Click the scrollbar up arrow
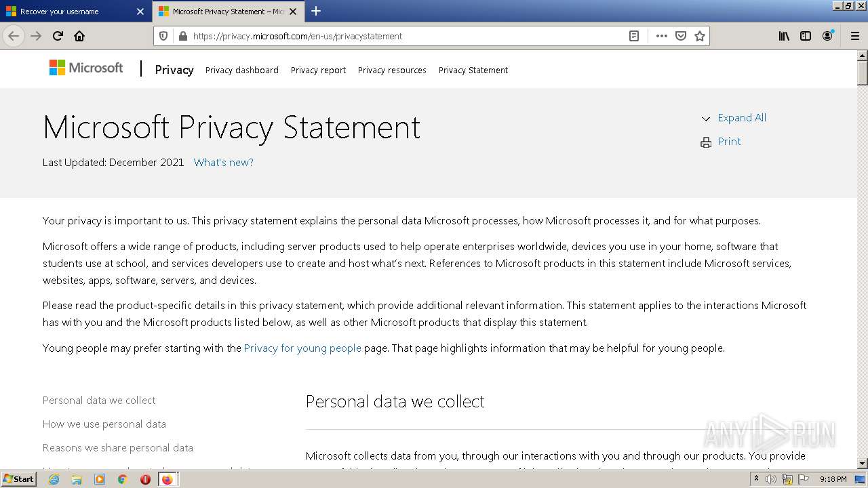 (x=862, y=56)
